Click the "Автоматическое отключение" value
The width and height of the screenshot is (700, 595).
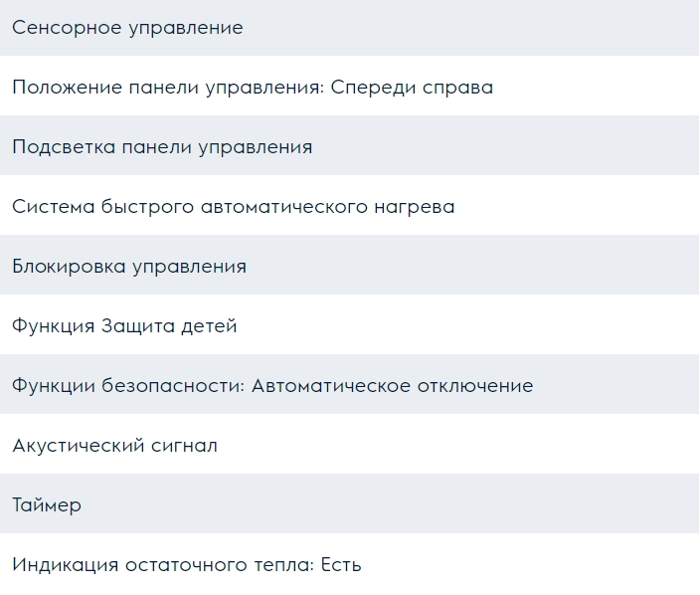[x=392, y=386]
